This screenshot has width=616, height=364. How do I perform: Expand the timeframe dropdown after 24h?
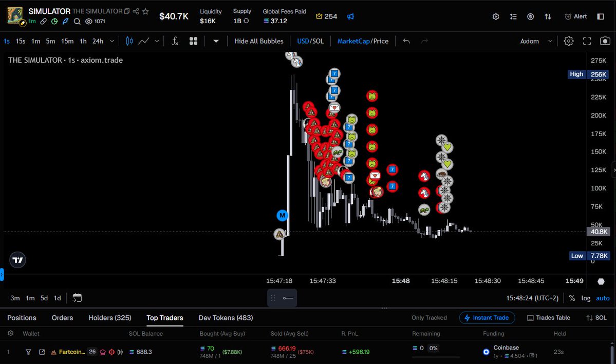point(112,41)
